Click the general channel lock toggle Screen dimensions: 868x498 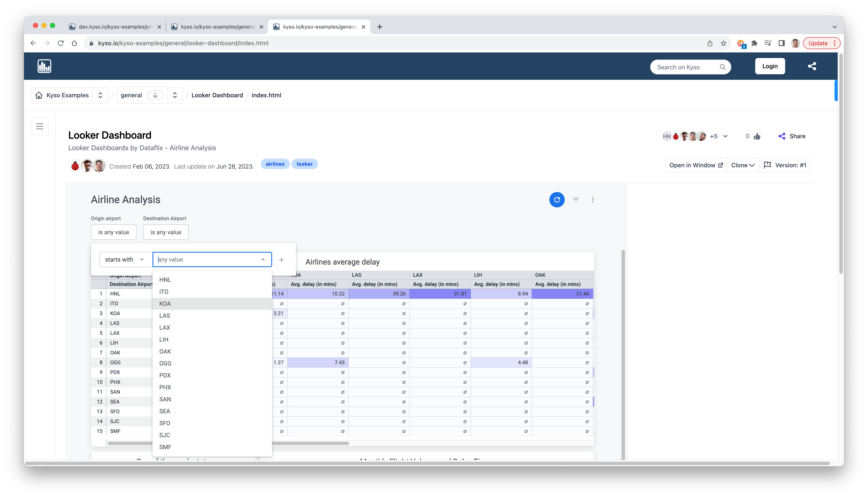[155, 95]
